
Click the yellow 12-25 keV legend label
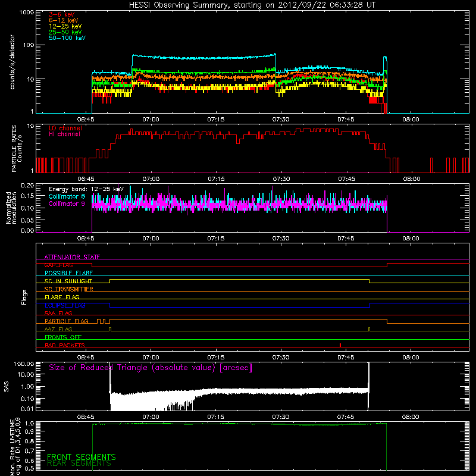tap(65, 26)
